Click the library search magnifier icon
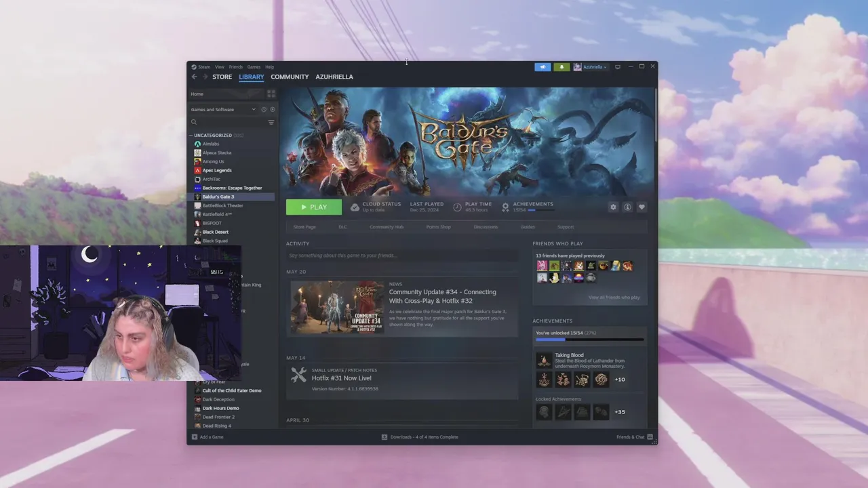Screen dimensions: 868x488 pyautogui.click(x=194, y=122)
